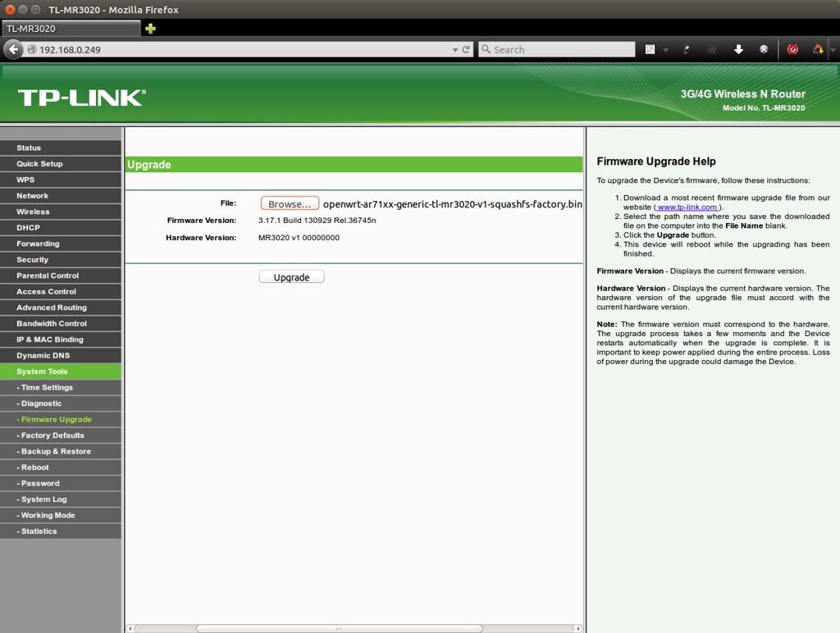
Task: Open the Forwarding menu item
Action: (61, 244)
